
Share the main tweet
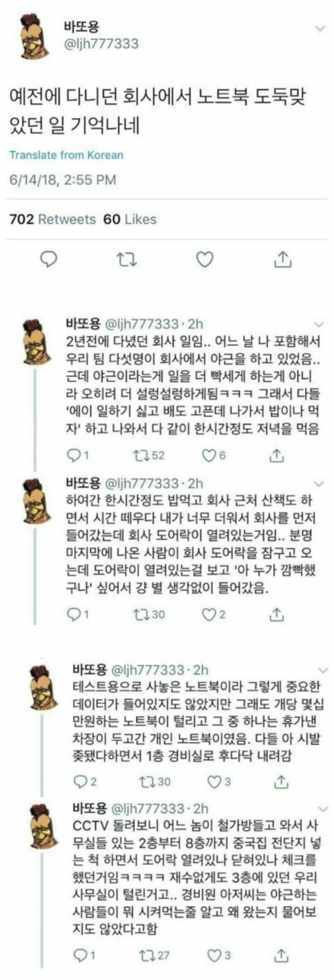coord(282,259)
